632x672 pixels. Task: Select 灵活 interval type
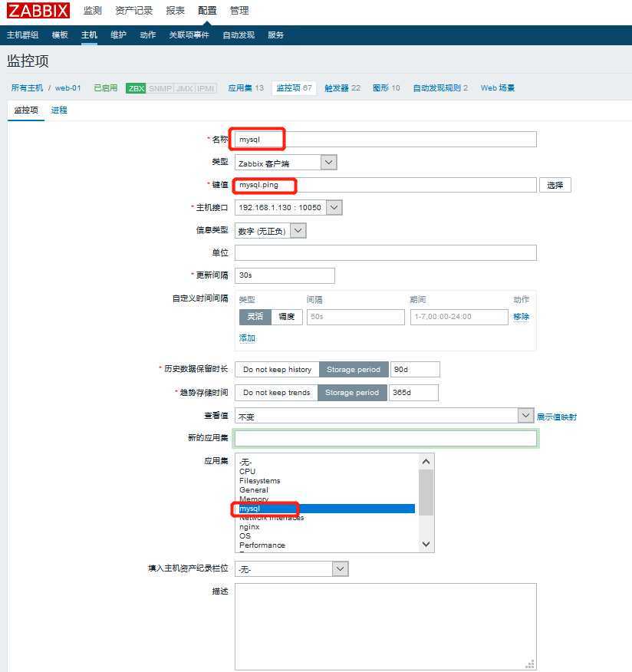pos(255,317)
